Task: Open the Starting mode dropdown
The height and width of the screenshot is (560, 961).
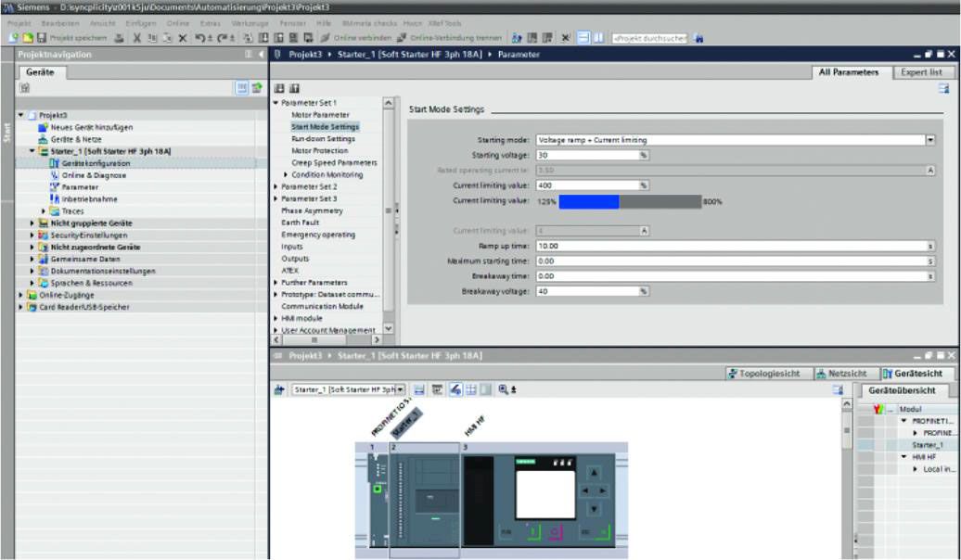Action: 929,140
